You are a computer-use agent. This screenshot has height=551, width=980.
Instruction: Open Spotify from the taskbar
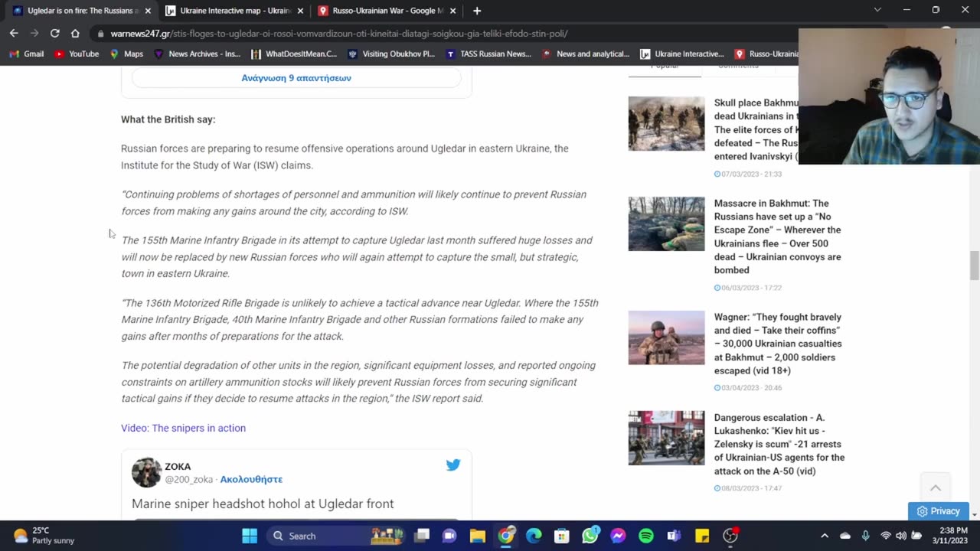[x=646, y=536]
